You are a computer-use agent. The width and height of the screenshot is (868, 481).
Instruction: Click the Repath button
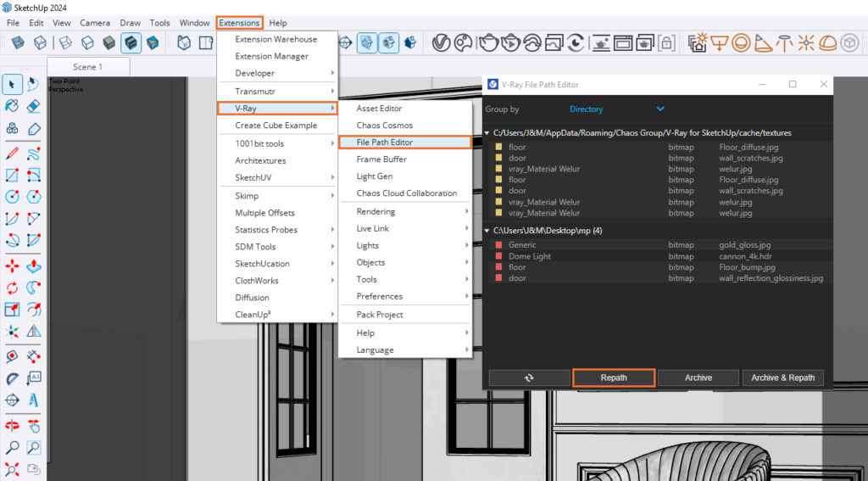pos(614,378)
